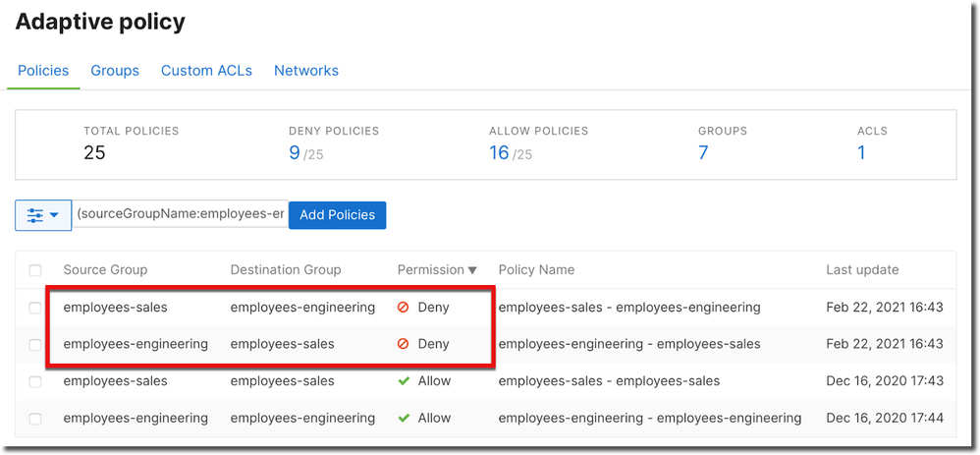The height and width of the screenshot is (455, 980).
Task: Open the deny policies count 9 link
Action: (x=295, y=152)
